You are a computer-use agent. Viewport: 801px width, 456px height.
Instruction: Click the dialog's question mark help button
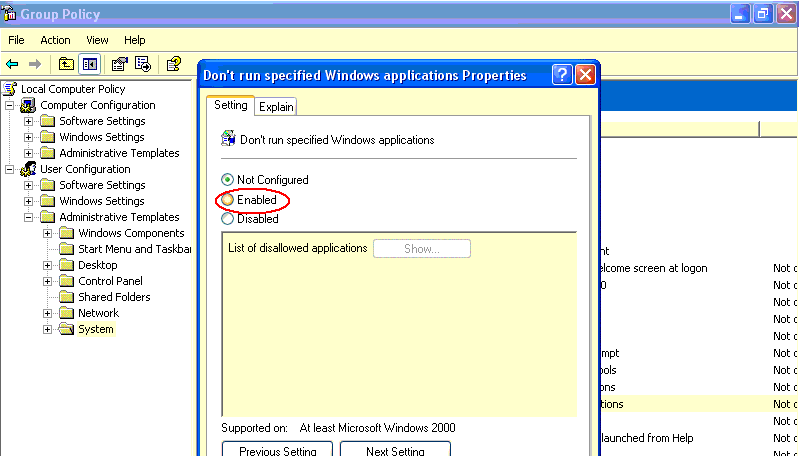pyautogui.click(x=562, y=75)
